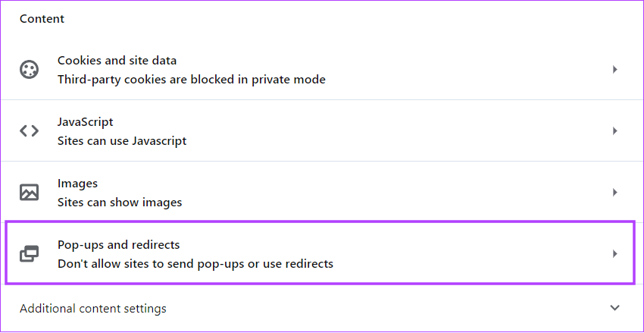
Task: Select the Images settings title
Action: (77, 183)
